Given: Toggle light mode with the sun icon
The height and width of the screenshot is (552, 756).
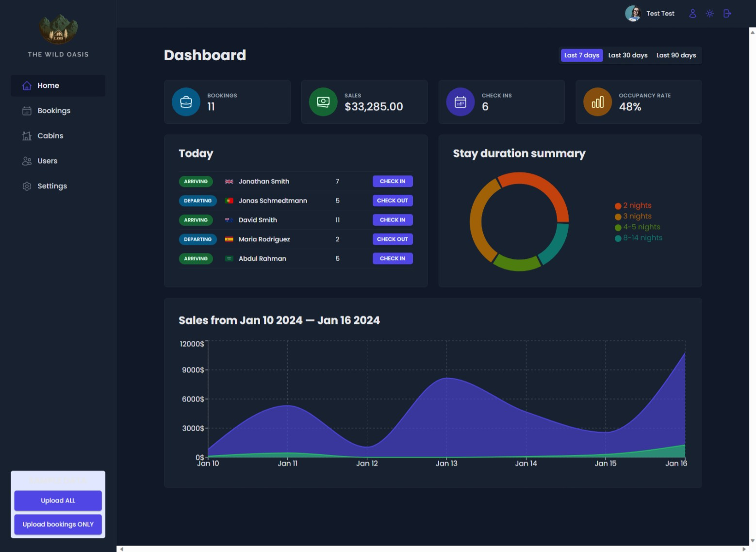Looking at the screenshot, I should (x=709, y=14).
